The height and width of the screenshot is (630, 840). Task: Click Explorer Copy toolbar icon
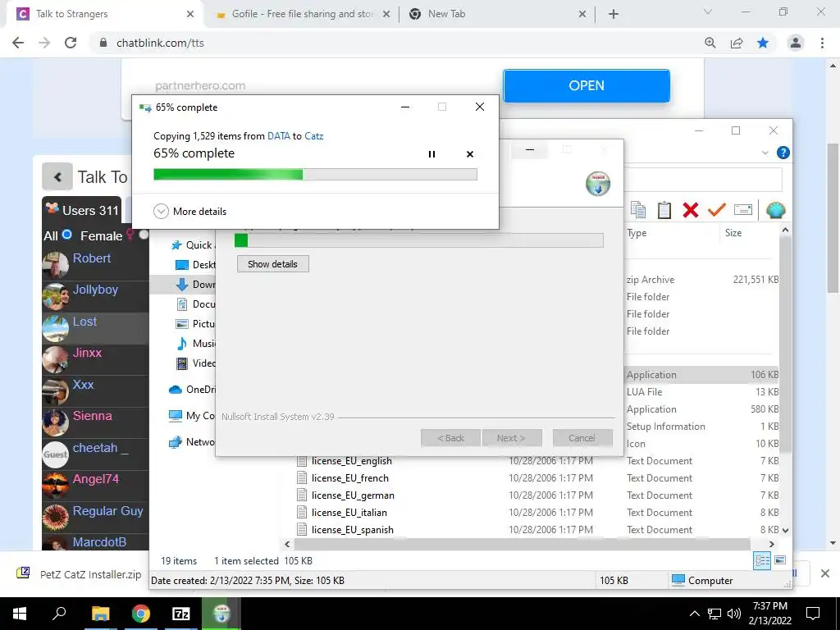pos(638,210)
